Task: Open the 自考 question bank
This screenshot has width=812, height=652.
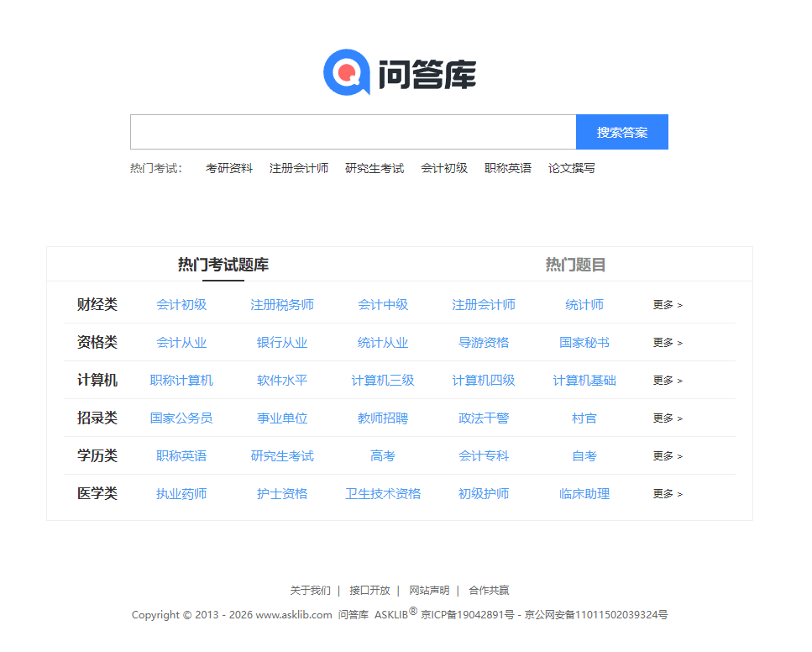Action: (x=584, y=456)
